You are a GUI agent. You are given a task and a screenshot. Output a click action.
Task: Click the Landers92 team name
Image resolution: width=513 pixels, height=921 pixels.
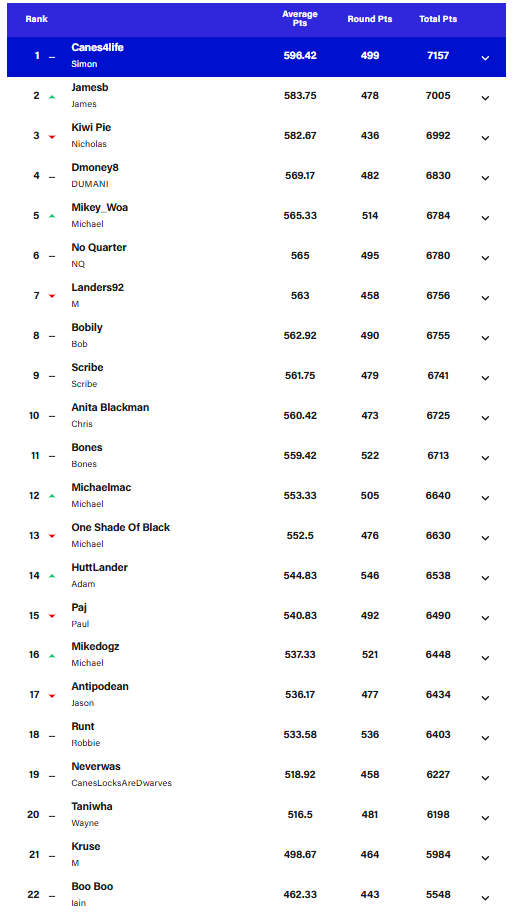pos(98,287)
